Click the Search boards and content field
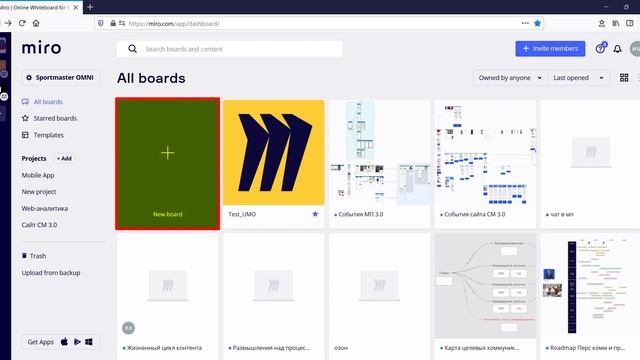 coord(230,49)
